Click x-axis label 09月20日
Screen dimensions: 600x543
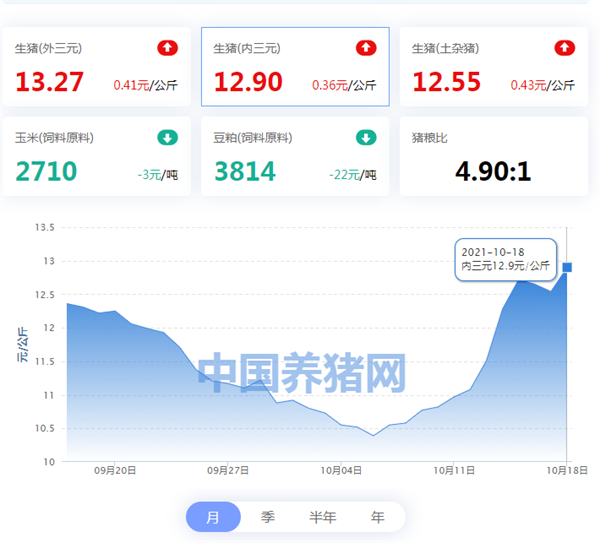coord(115,470)
